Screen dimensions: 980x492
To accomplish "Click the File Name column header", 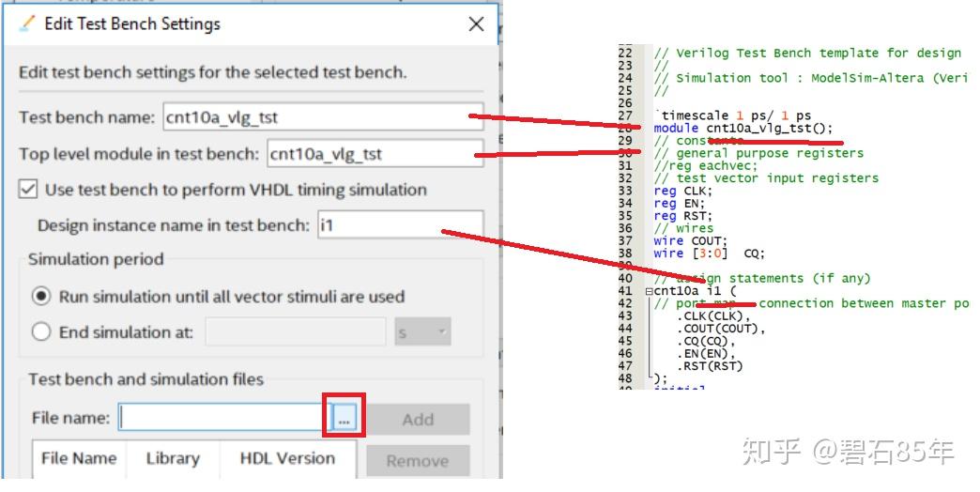I will 79,458.
